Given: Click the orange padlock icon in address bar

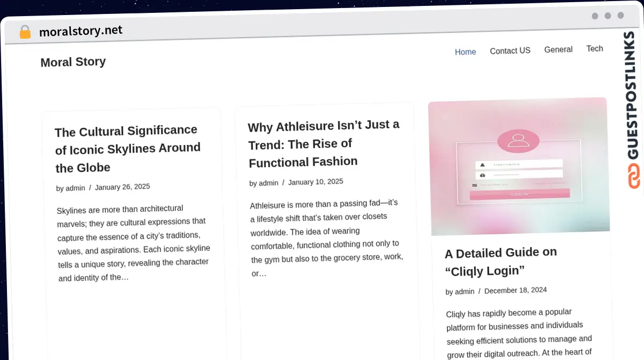Looking at the screenshot, I should (25, 32).
